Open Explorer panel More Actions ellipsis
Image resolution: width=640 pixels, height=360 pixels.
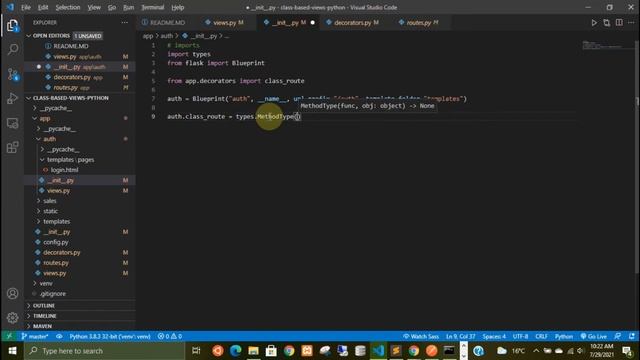click(x=124, y=23)
